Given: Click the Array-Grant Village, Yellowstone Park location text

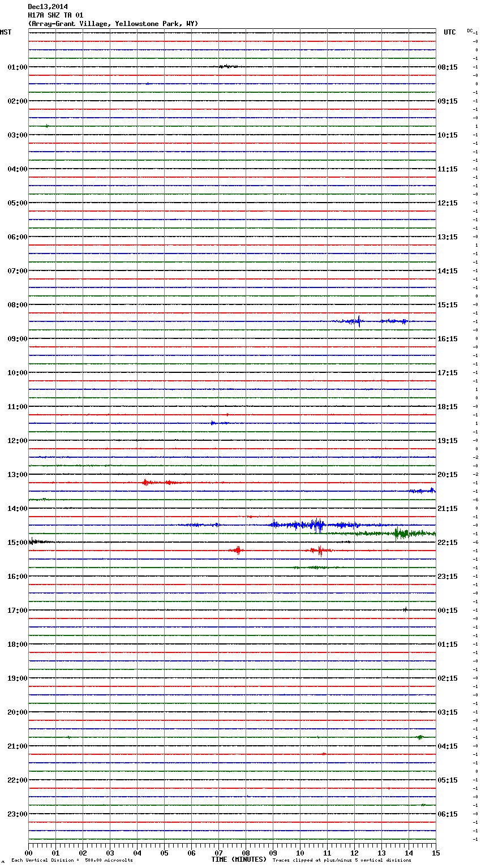Looking at the screenshot, I should point(113,24).
